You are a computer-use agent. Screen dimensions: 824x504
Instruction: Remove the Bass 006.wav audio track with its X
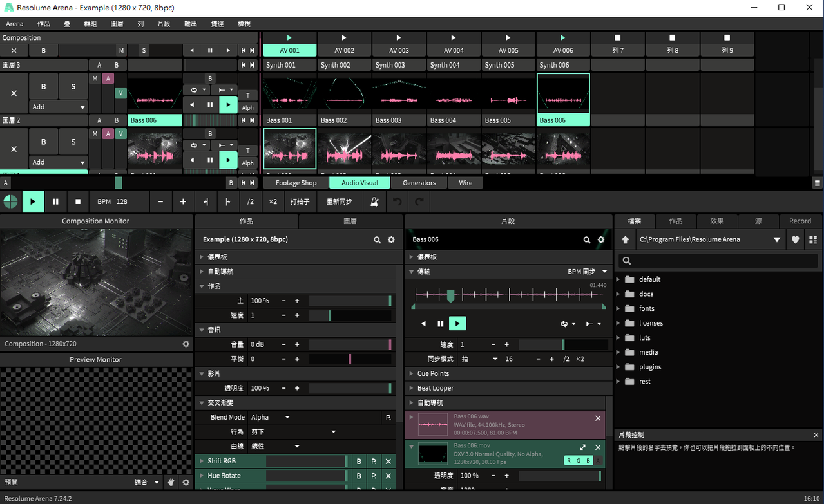[598, 418]
